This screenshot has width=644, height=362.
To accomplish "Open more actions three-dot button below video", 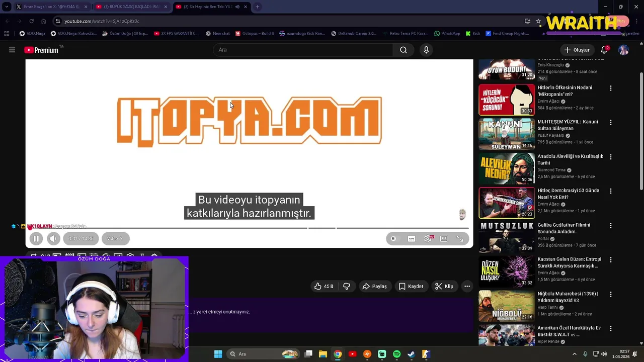I will [x=467, y=286].
